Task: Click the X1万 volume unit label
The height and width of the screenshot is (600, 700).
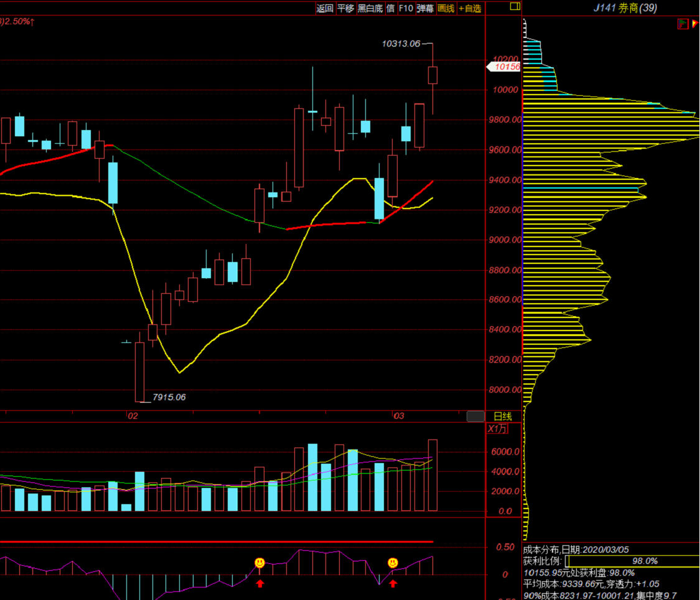Action: click(x=497, y=429)
